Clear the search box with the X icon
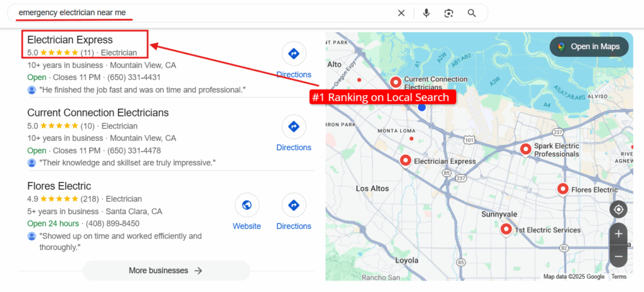This screenshot has height=292, width=644. tap(401, 13)
